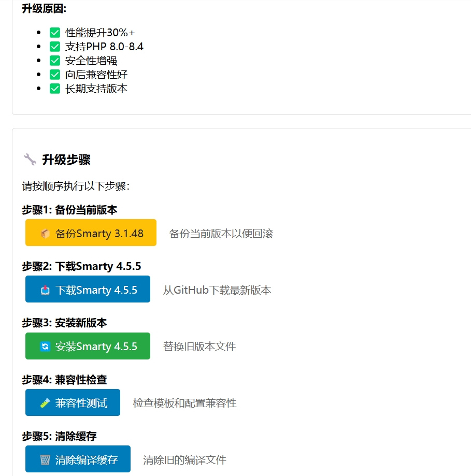This screenshot has height=476, width=471.
Task: Click the green checkmark next to 安全性增强
Action: coord(55,61)
